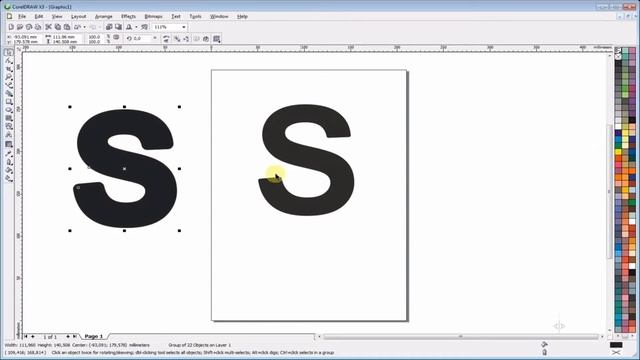Click the Open file icon
The image size is (640, 360).
pos(20,27)
